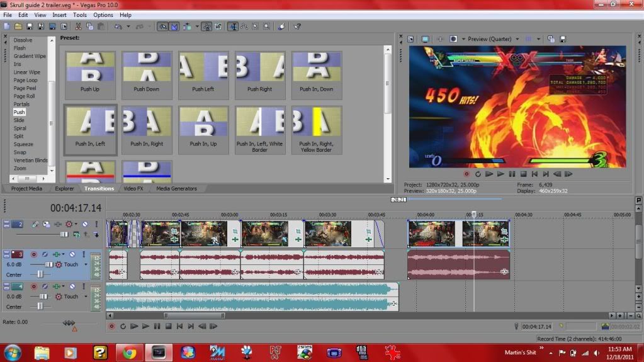
Task: Select Venetian Blinds transition in list
Action: coord(30,161)
